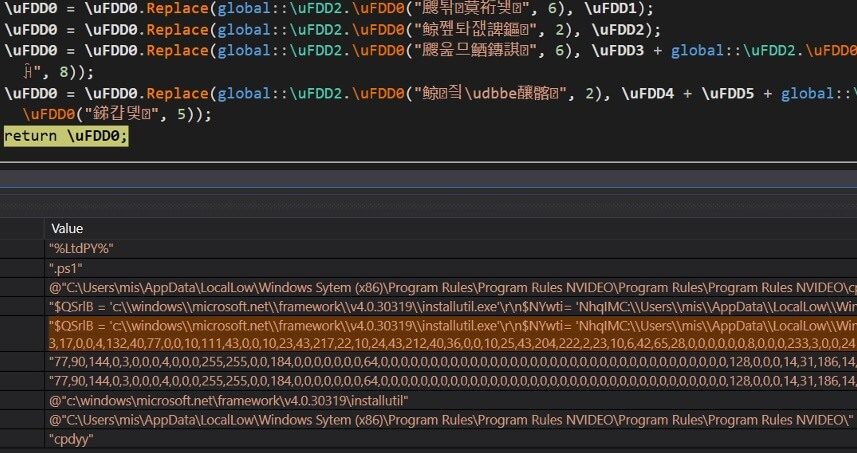
Task: Click the wrapped line starting 3,17,0,0,4,132
Action: (453, 343)
